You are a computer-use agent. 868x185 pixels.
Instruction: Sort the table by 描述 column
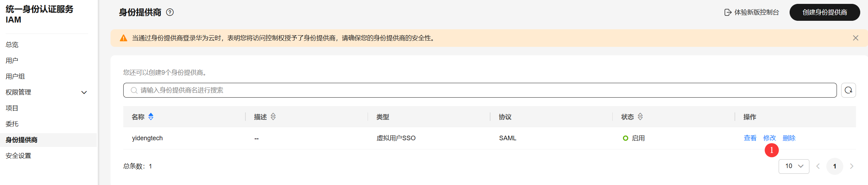[x=273, y=117]
